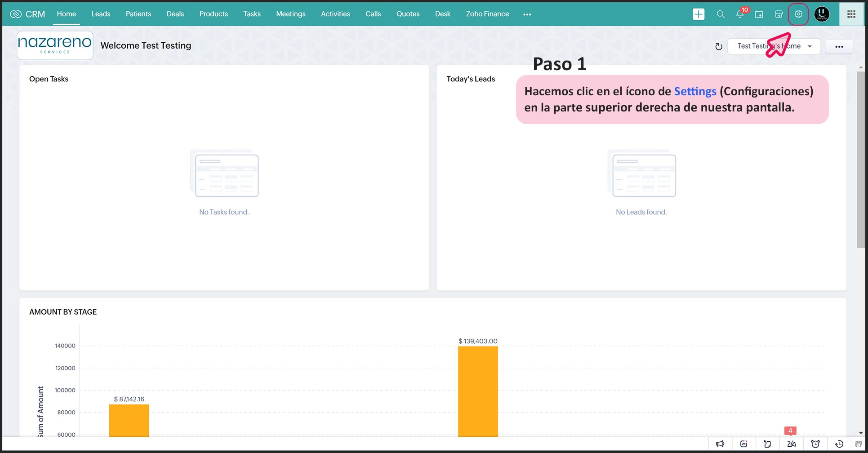This screenshot has width=868, height=453.
Task: Open the calendar icon in top bar
Action: (759, 14)
